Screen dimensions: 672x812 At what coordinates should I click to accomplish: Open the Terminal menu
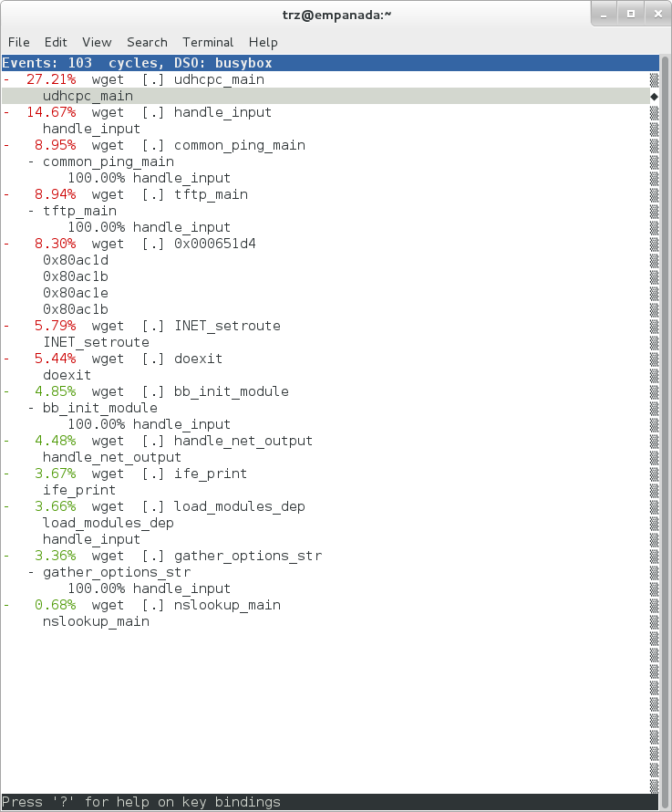(x=208, y=42)
